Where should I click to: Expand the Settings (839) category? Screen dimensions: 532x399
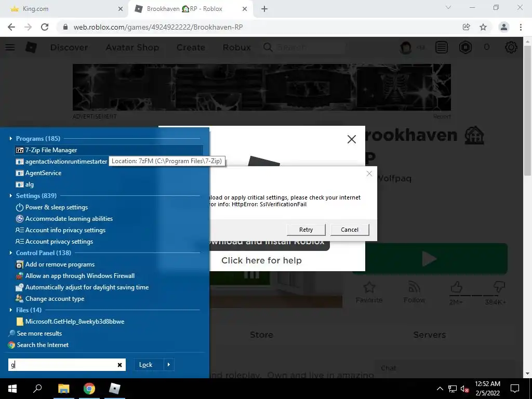click(11, 196)
